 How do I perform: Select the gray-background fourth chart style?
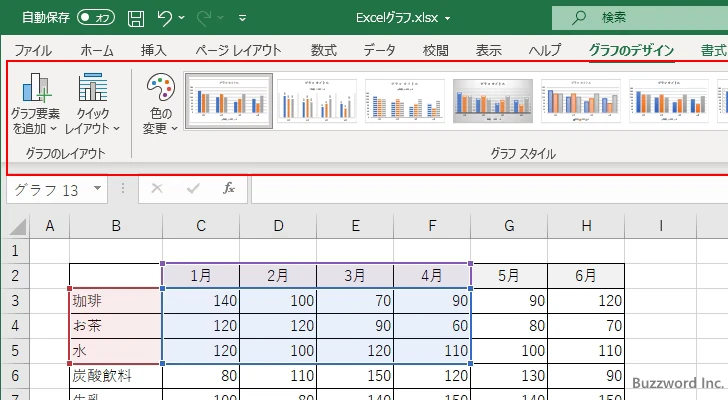(493, 101)
